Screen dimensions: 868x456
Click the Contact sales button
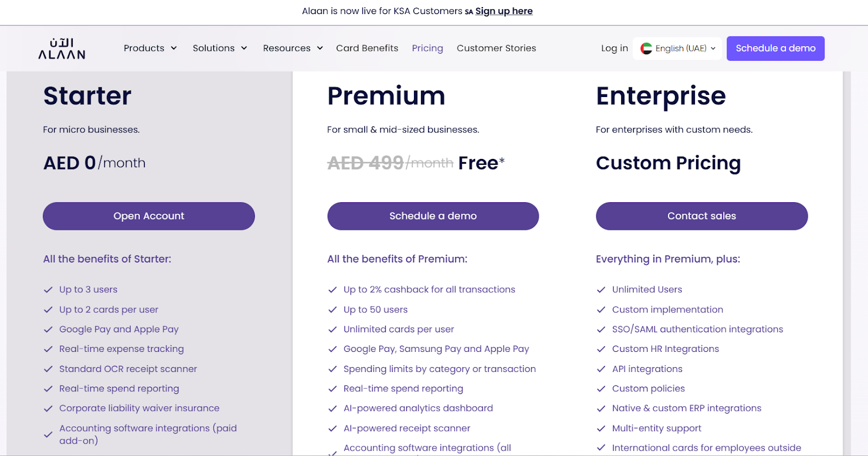pyautogui.click(x=702, y=216)
